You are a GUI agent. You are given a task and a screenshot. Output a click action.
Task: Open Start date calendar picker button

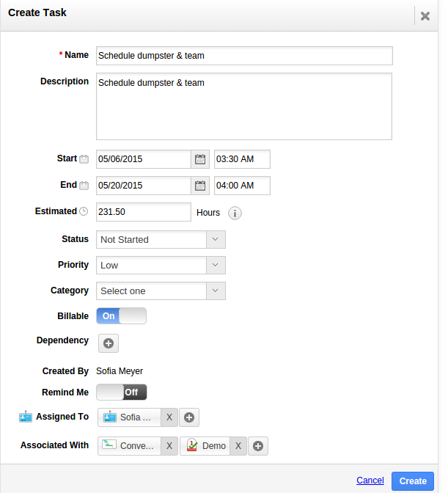click(x=200, y=159)
